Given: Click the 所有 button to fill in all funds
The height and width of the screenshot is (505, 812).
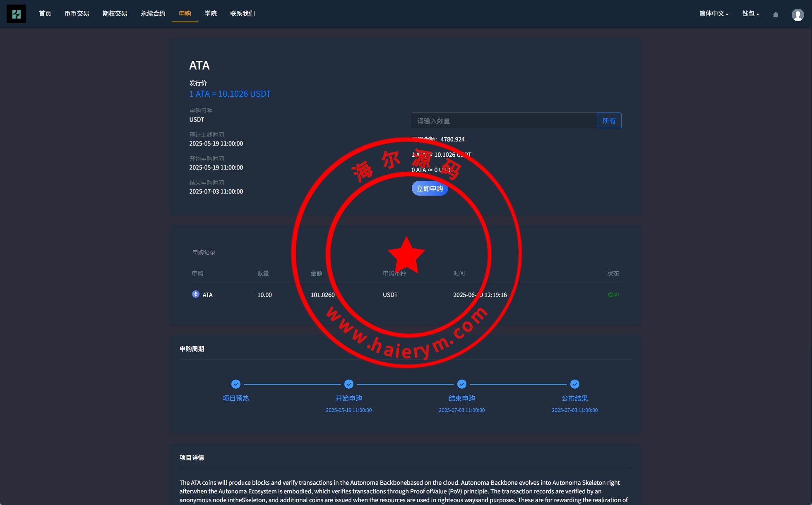Looking at the screenshot, I should tap(609, 121).
